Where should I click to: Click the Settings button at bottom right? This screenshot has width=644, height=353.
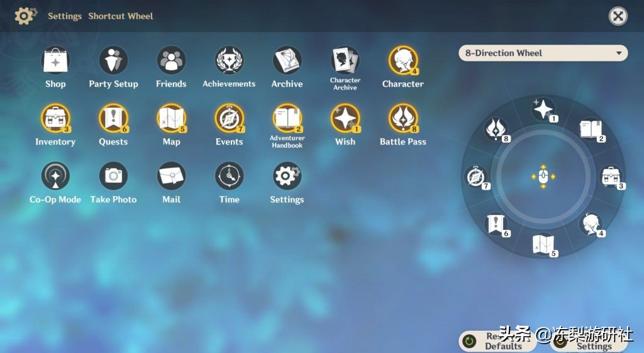point(589,342)
